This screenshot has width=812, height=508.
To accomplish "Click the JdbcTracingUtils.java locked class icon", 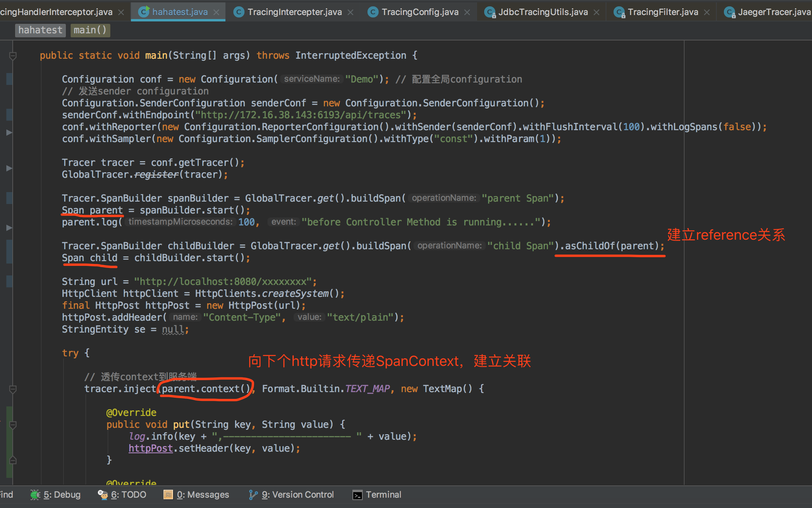I will pos(490,12).
